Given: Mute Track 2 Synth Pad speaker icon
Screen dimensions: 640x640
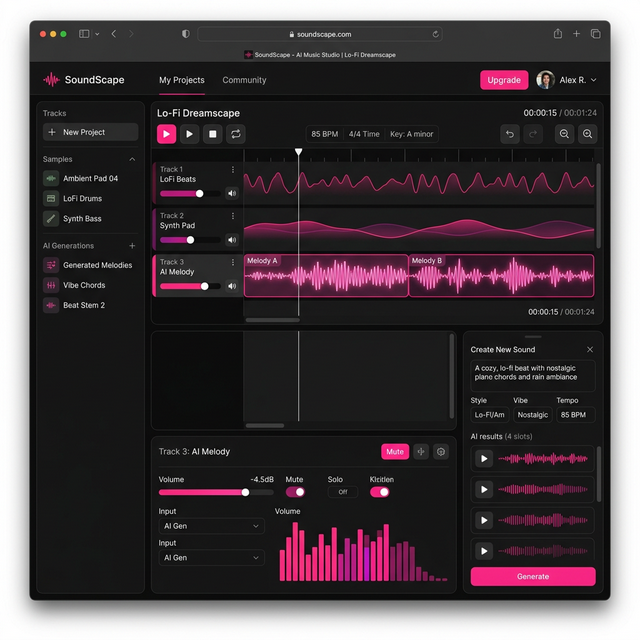Looking at the screenshot, I should pyautogui.click(x=232, y=240).
